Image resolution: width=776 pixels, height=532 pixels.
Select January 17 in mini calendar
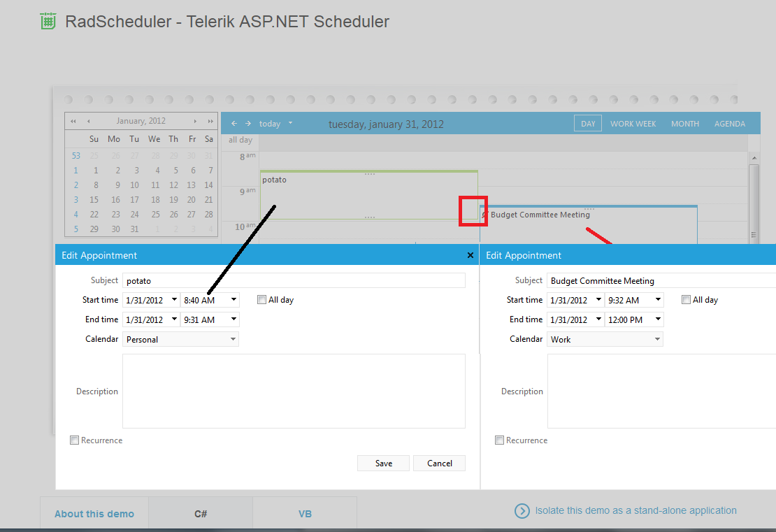pyautogui.click(x=135, y=200)
